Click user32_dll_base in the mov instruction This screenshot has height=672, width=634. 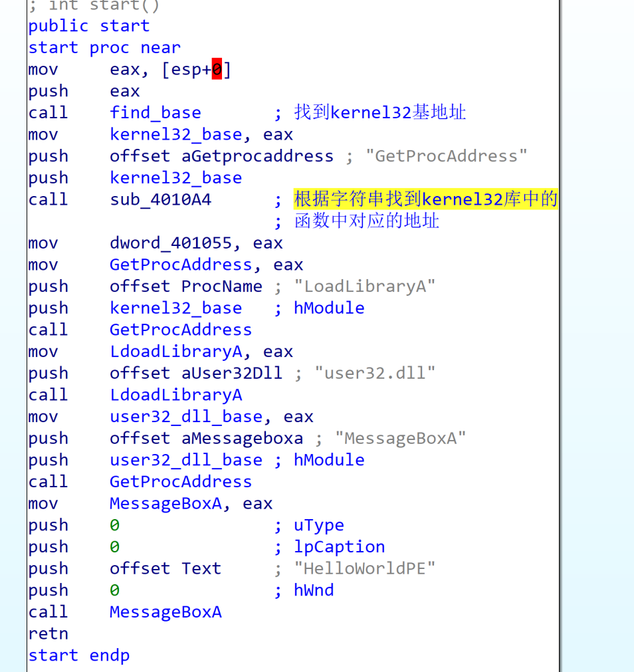pyautogui.click(x=186, y=417)
